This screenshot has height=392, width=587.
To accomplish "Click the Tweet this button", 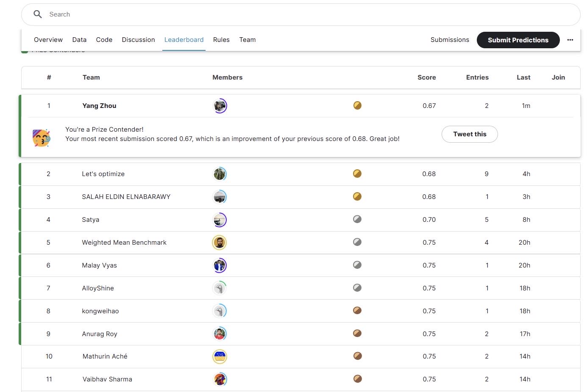I will coord(470,134).
